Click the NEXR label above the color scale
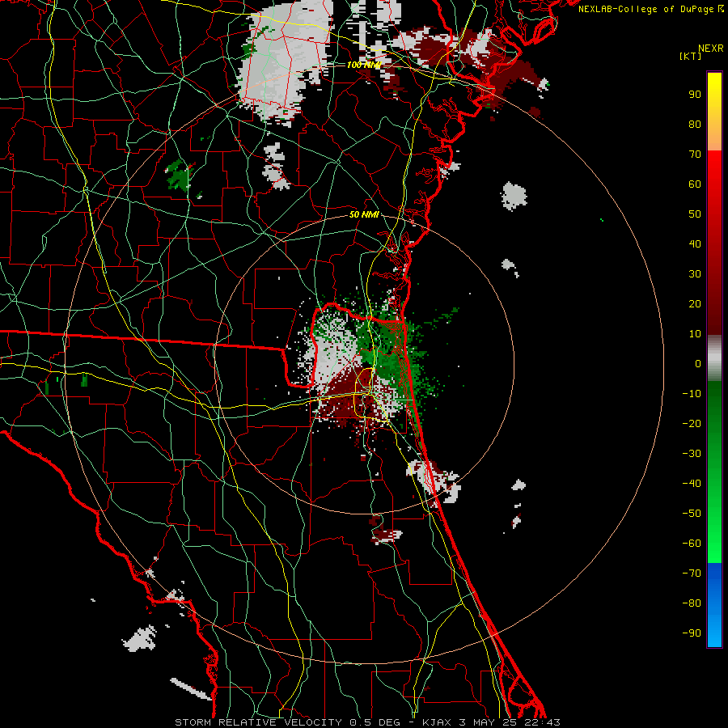 [x=710, y=49]
